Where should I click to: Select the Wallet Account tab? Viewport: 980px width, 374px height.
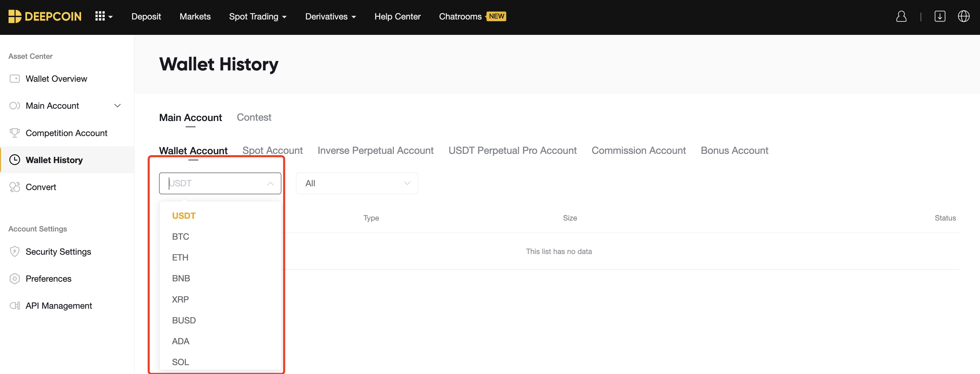[x=193, y=150]
